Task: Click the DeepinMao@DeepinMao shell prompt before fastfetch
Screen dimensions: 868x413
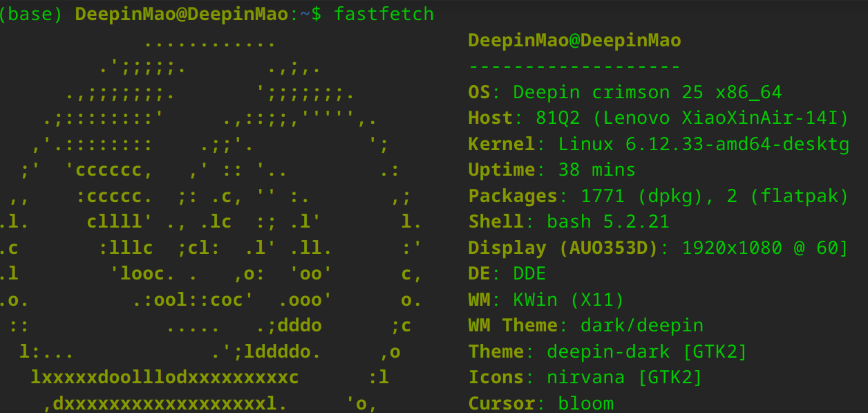Action: 181,14
